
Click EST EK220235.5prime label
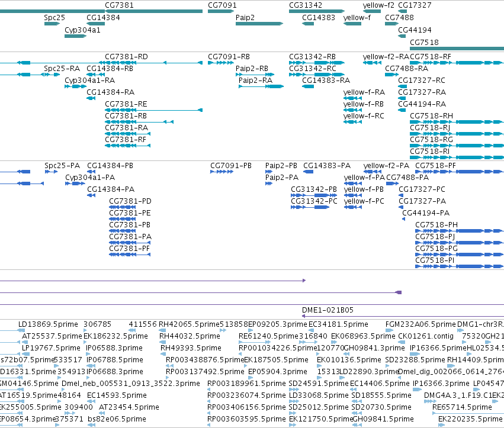(470, 419)
